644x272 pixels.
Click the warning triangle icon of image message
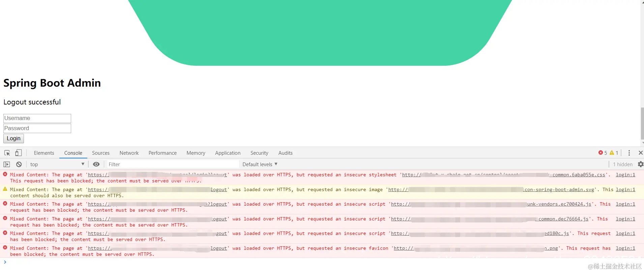point(5,189)
